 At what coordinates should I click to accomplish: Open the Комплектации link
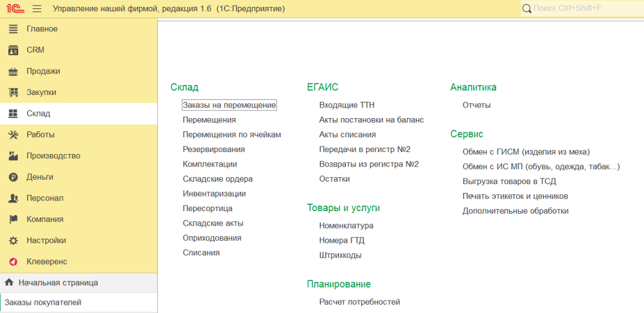coord(209,164)
